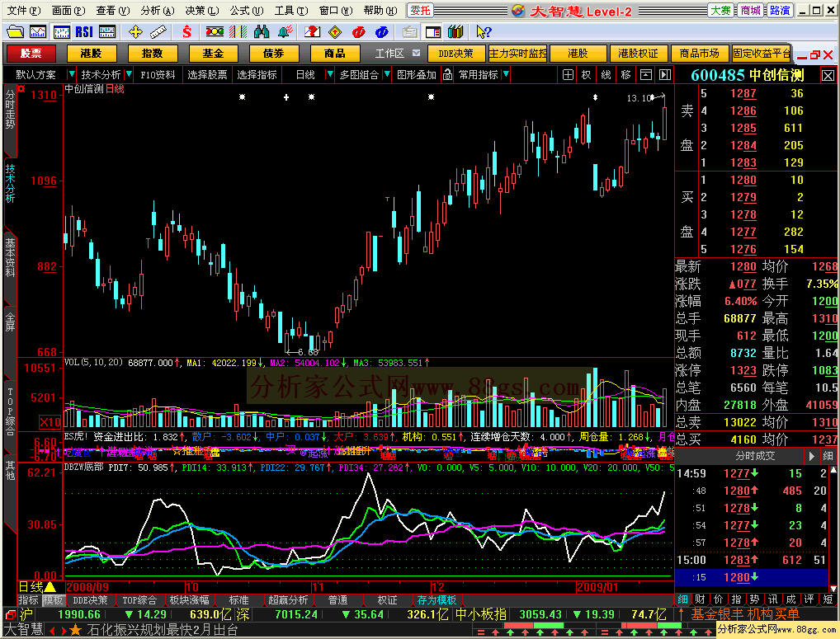The height and width of the screenshot is (639, 840).
Task: Open the 商品市场 button
Action: pyautogui.click(x=699, y=54)
